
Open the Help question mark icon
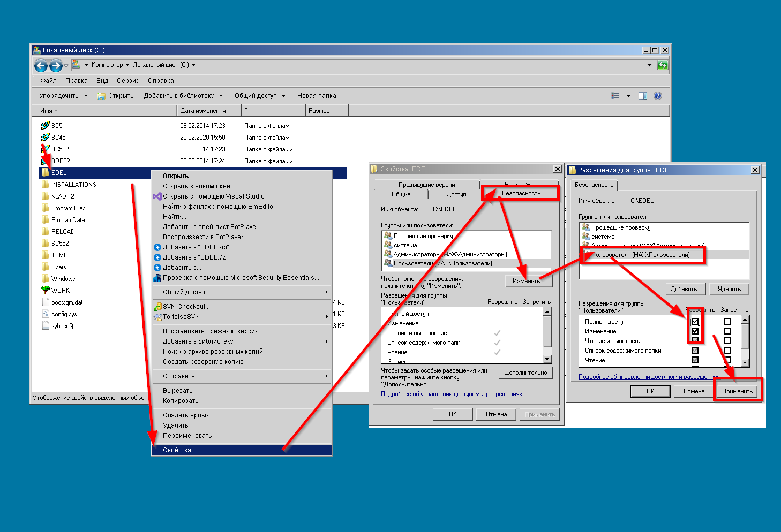point(658,96)
